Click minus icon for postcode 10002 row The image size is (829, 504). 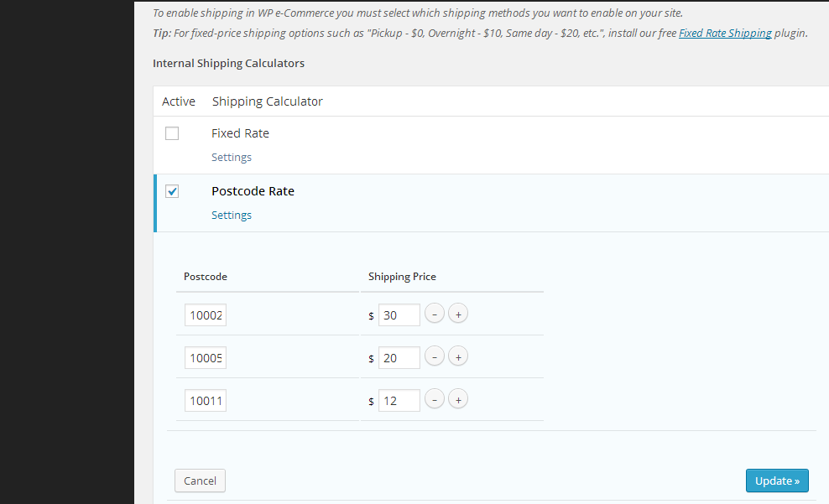pos(435,314)
